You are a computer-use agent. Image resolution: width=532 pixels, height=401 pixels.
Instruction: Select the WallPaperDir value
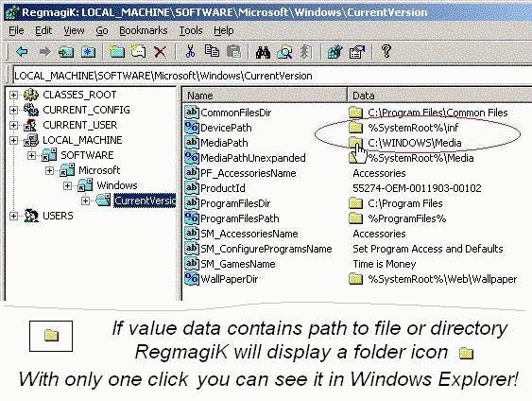pyautogui.click(x=230, y=279)
